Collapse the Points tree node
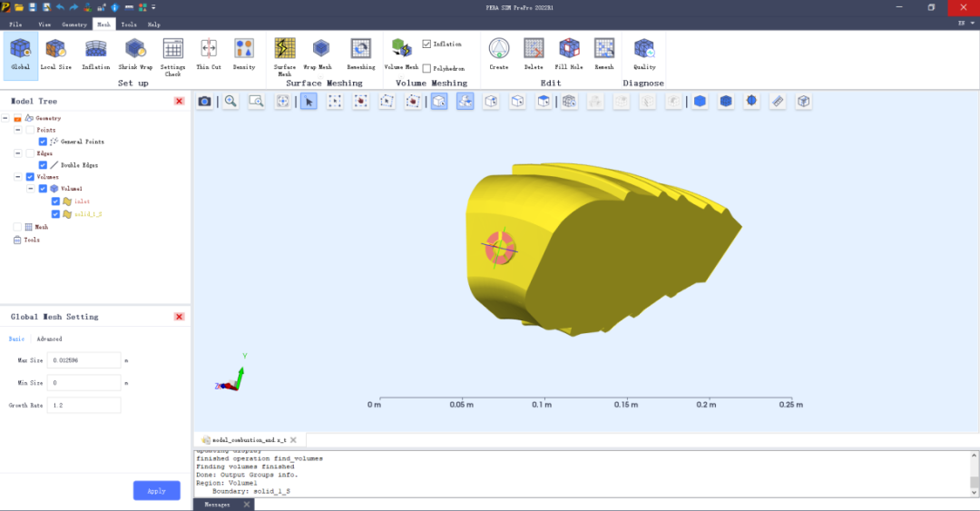The height and width of the screenshot is (511, 980). [17, 130]
